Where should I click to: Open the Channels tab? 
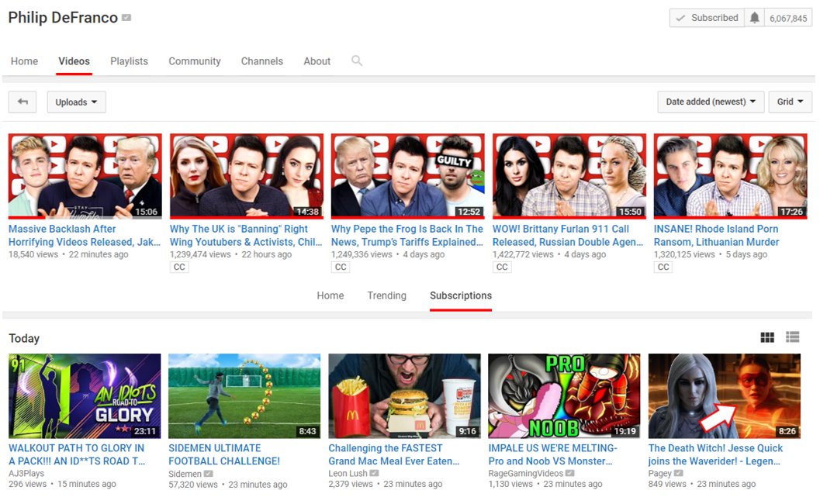click(262, 61)
